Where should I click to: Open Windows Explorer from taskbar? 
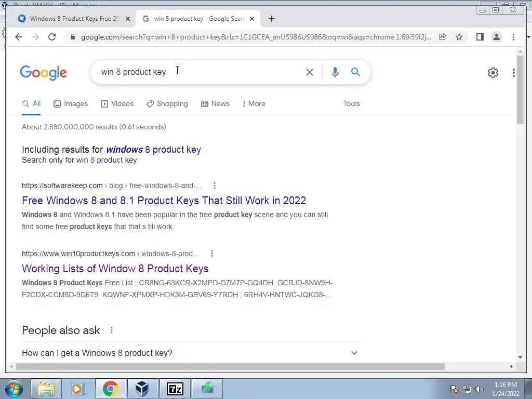click(x=46, y=389)
